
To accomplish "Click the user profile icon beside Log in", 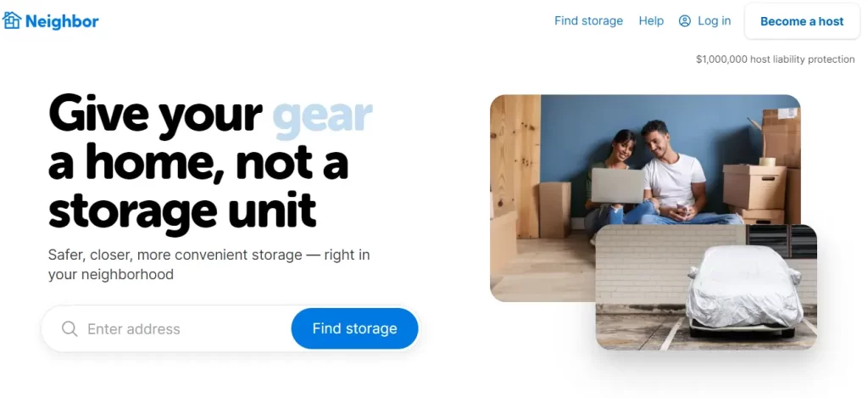I will point(685,21).
